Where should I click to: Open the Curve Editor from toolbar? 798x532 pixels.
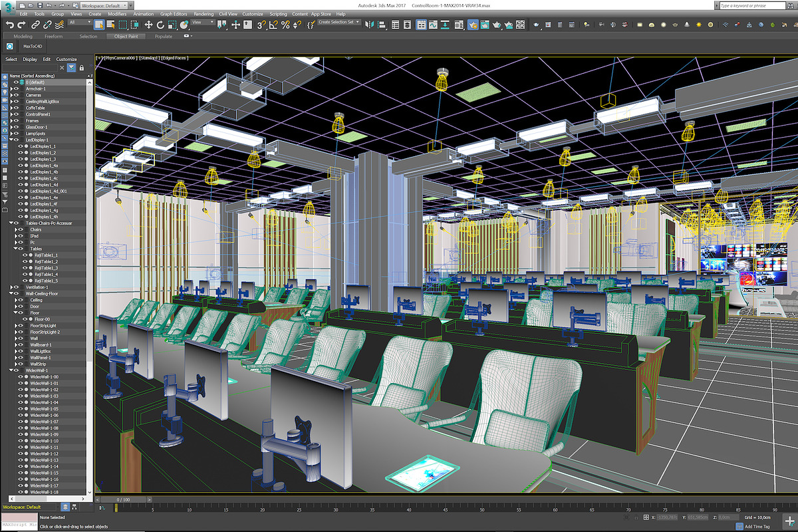point(432,24)
